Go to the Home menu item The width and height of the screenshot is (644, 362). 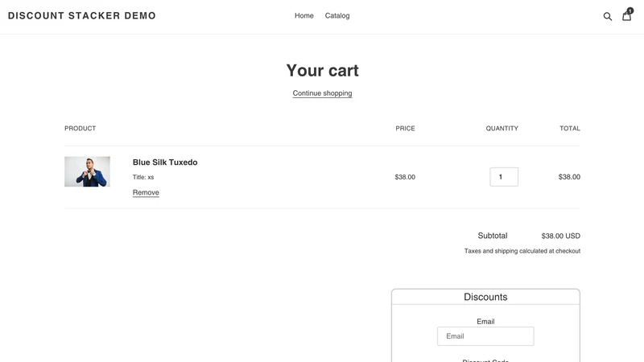pyautogui.click(x=304, y=15)
